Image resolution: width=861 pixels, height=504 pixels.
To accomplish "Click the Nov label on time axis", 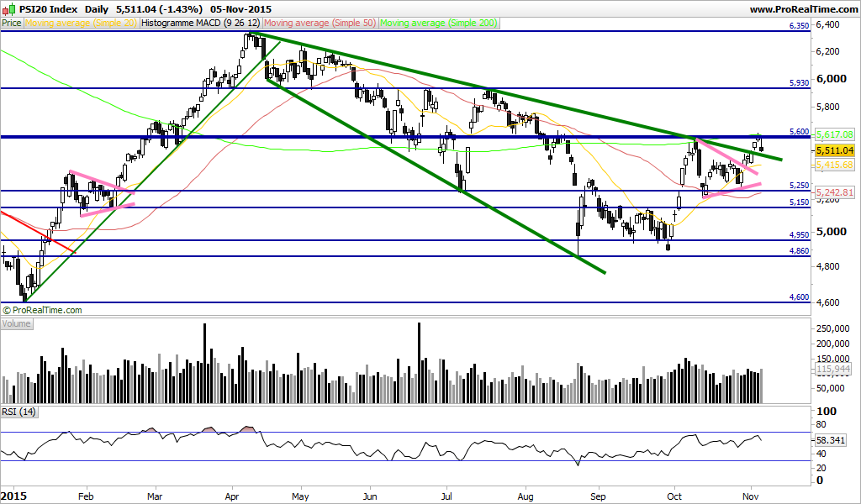I will pos(751,496).
